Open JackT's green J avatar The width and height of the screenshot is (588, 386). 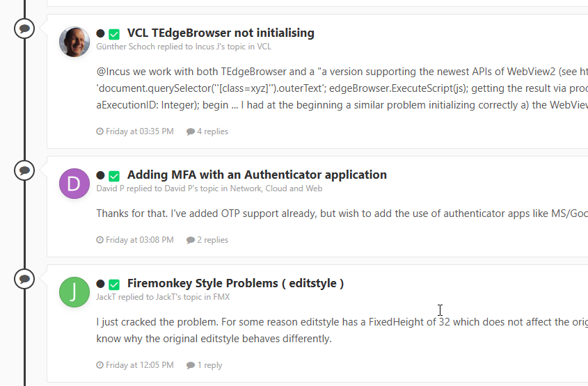tap(74, 292)
